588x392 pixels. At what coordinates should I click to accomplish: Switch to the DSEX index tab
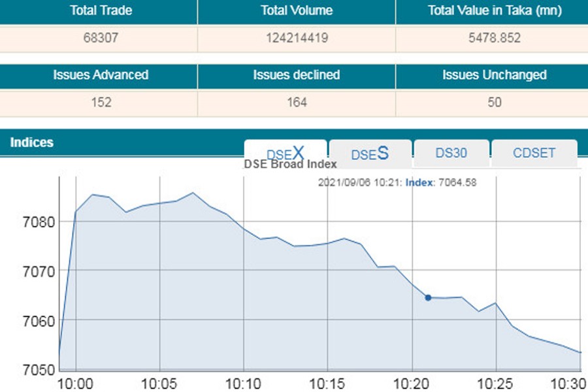286,154
